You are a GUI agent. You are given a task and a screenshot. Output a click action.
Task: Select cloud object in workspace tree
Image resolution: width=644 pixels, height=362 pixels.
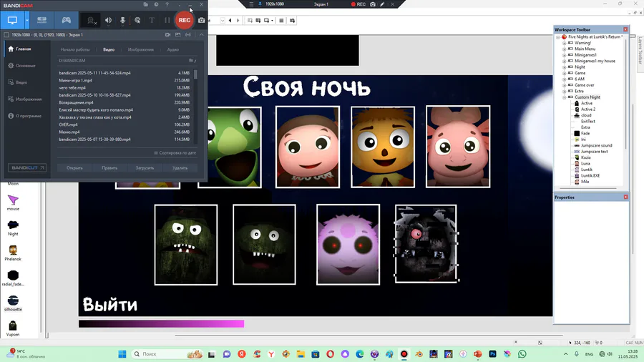(586, 115)
